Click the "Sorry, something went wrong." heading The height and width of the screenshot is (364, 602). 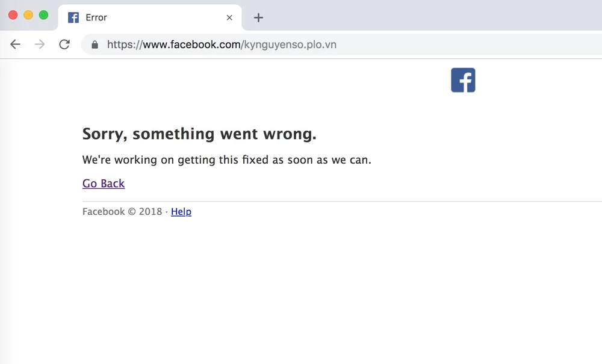pos(199,134)
